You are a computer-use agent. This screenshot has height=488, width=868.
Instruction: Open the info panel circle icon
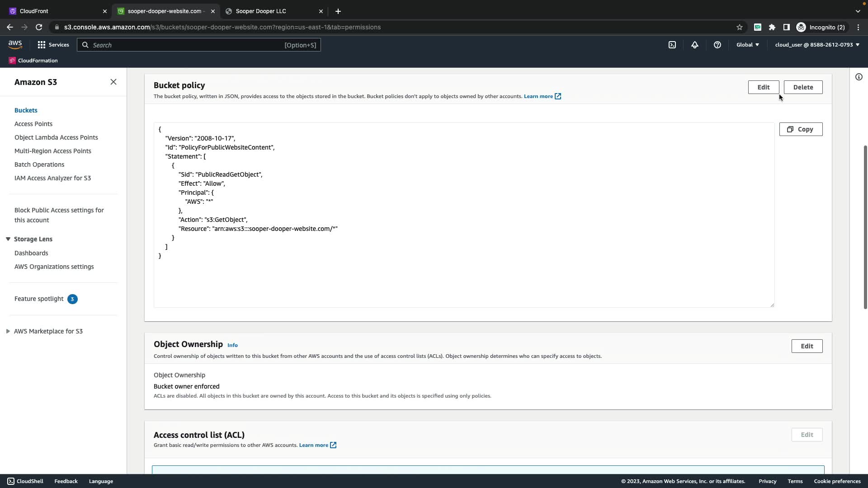click(859, 77)
